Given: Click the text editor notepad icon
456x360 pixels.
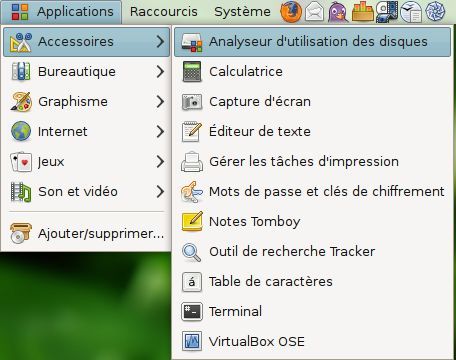Looking at the screenshot, I should 192,132.
